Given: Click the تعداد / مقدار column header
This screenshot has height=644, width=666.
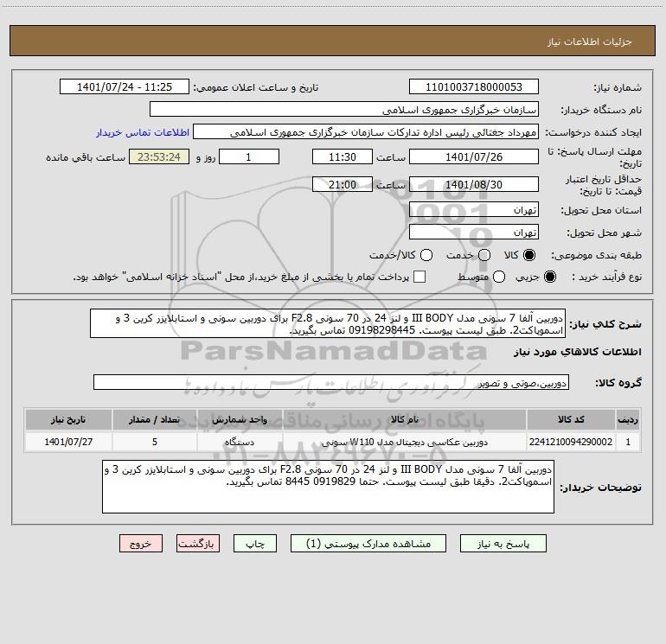Looking at the screenshot, I should [x=155, y=419].
